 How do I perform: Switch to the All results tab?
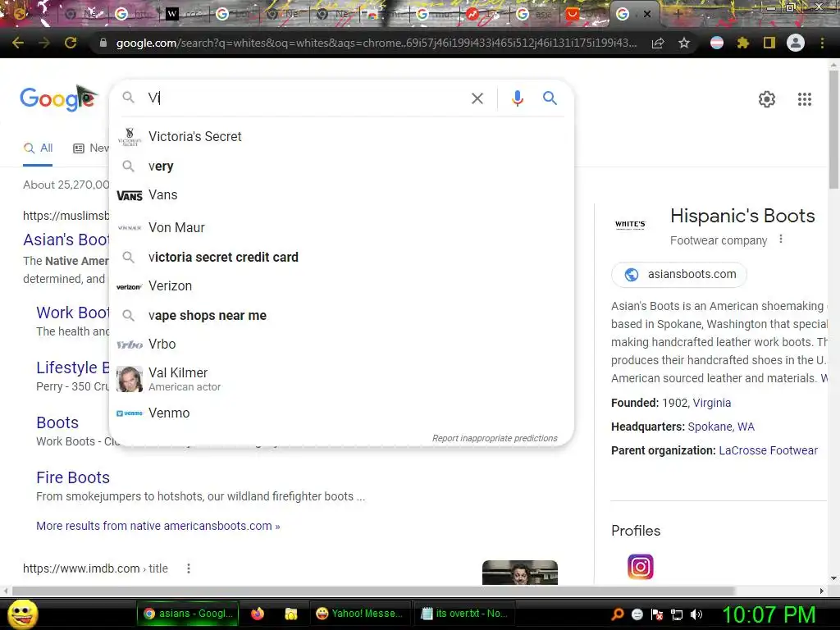click(38, 148)
